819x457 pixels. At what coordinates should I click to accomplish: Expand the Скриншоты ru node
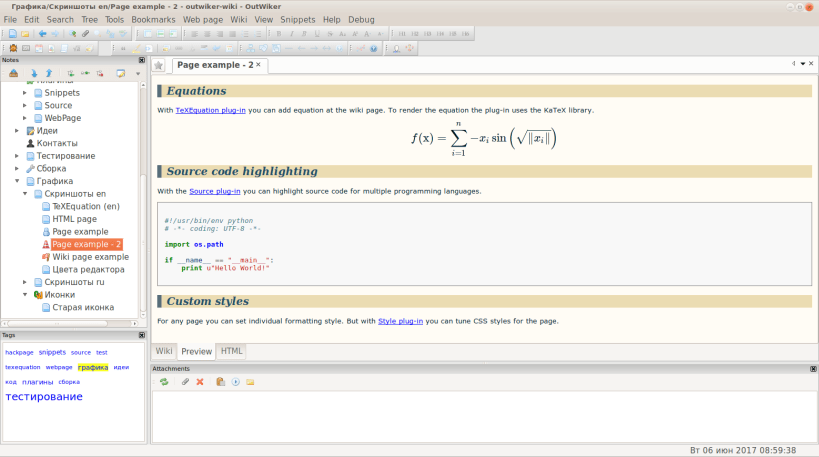point(25,282)
